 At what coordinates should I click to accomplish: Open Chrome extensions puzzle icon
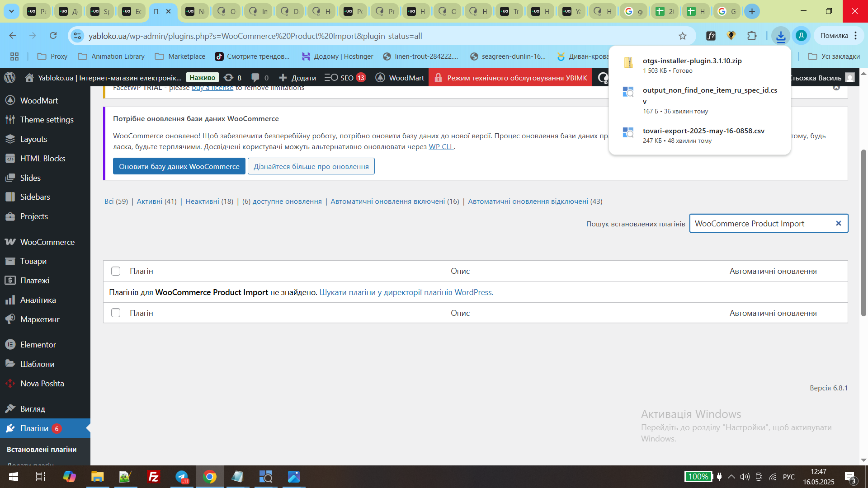752,36
